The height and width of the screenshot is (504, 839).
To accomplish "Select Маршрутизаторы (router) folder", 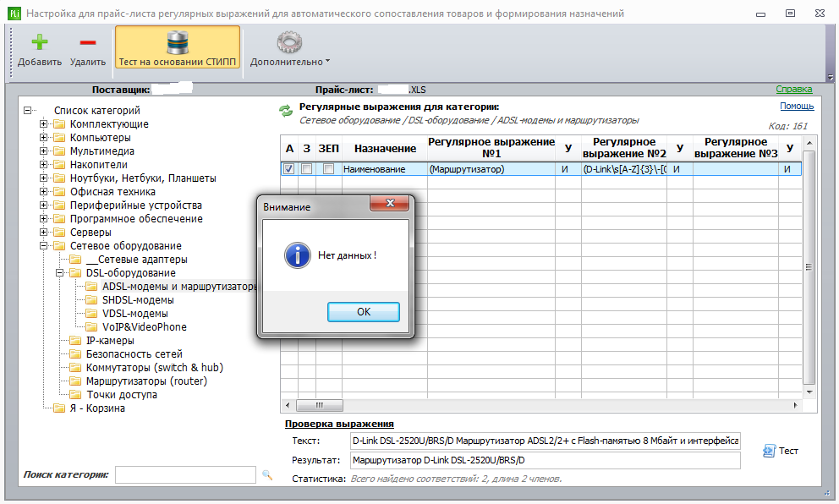I will click(x=146, y=381).
